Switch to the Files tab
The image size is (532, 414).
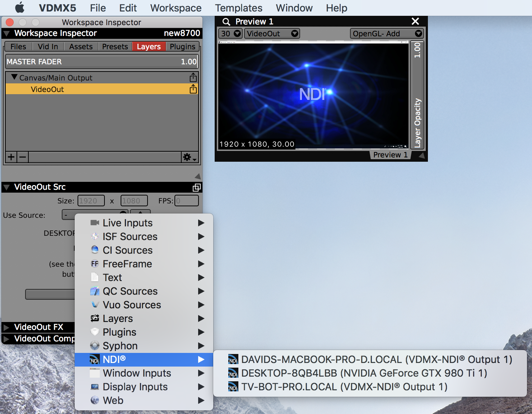point(18,47)
